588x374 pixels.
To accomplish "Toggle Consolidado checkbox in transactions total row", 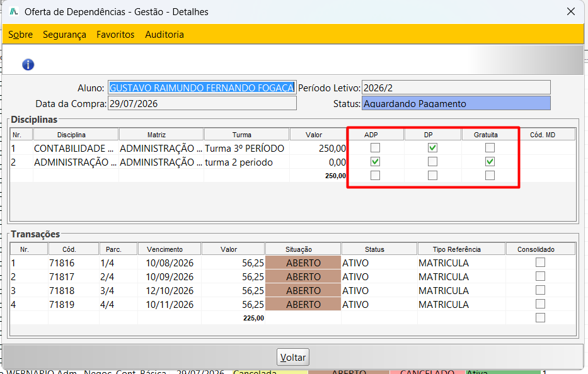I will click(540, 318).
